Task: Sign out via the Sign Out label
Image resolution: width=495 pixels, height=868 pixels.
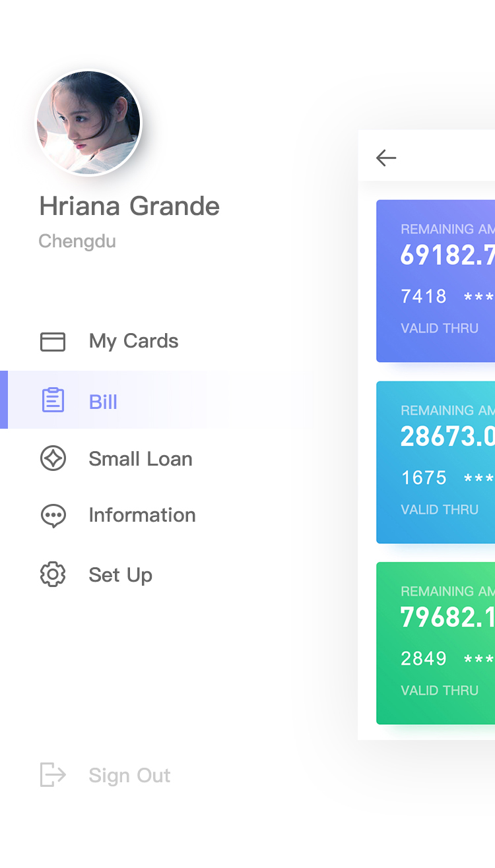Action: pos(129,775)
